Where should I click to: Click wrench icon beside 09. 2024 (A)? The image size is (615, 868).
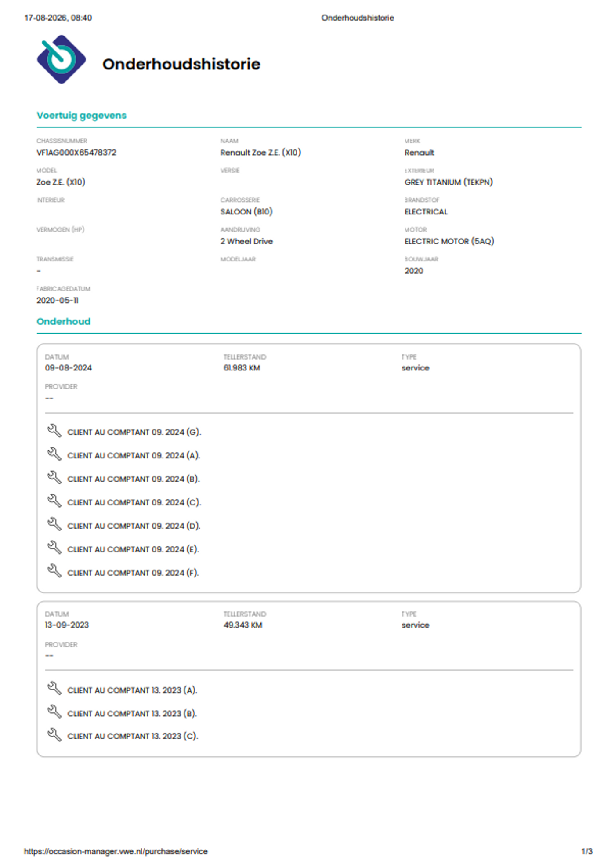pyautogui.click(x=54, y=454)
